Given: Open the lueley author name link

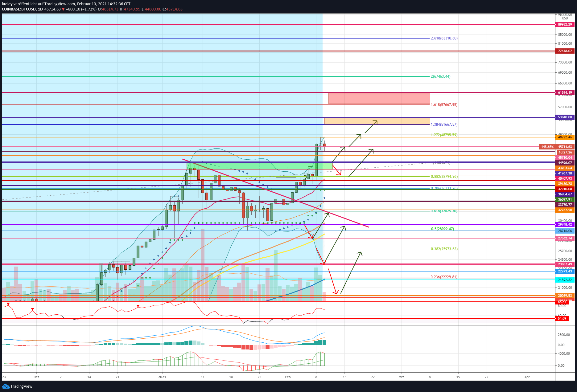Looking at the screenshot, I should click(x=7, y=4).
